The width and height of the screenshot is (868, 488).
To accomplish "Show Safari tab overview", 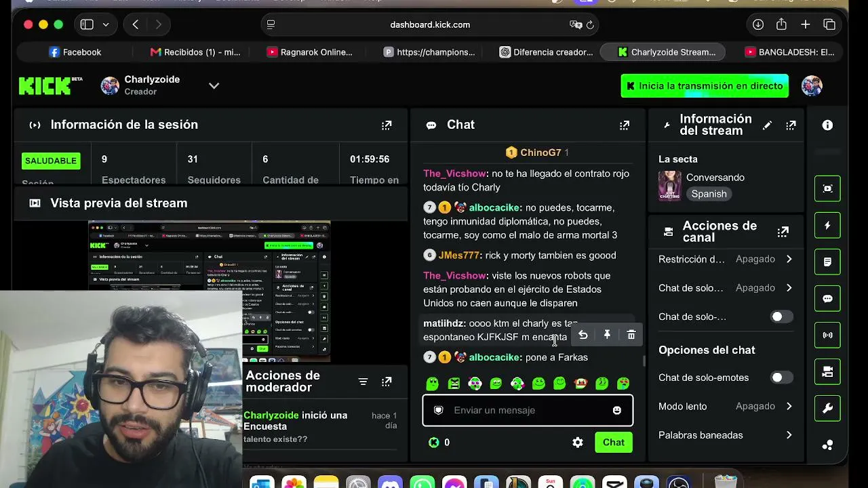I will pyautogui.click(x=829, y=24).
